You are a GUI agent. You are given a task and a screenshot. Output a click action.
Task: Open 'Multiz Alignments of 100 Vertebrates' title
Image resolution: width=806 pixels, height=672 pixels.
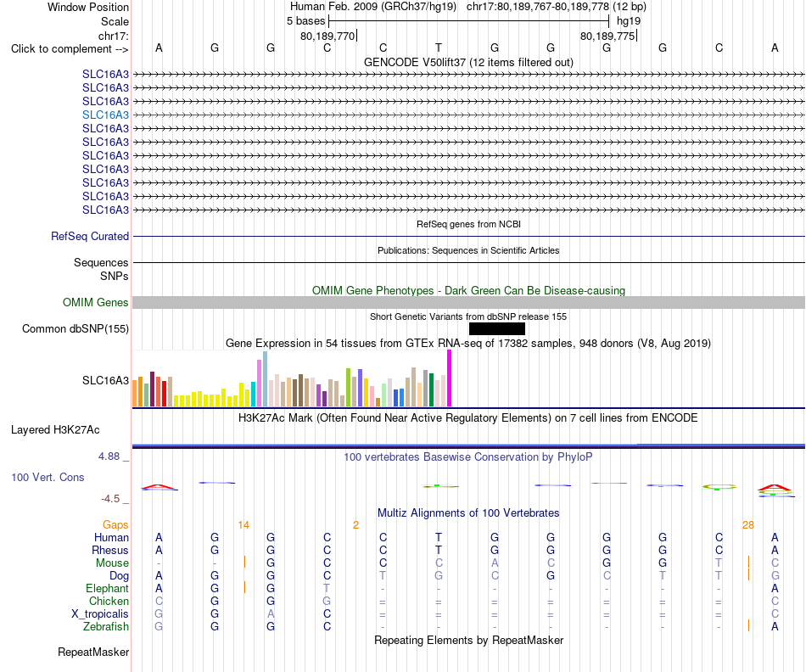(x=468, y=512)
